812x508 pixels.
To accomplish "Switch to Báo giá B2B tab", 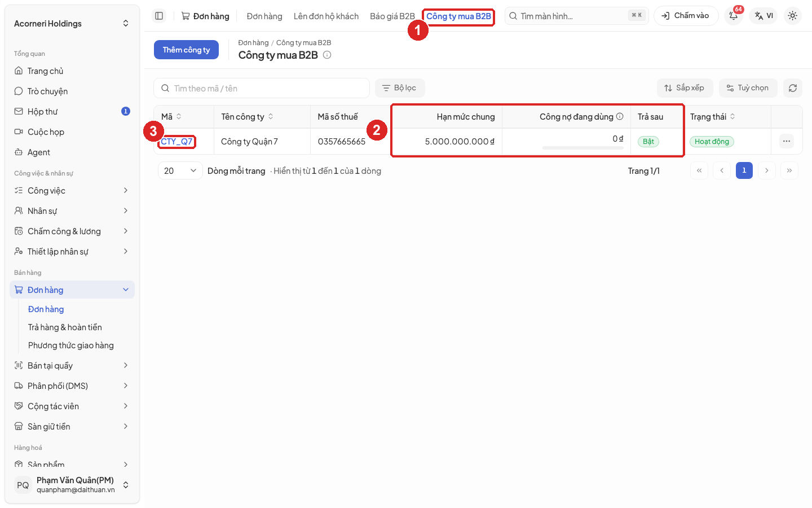I will pos(392,16).
